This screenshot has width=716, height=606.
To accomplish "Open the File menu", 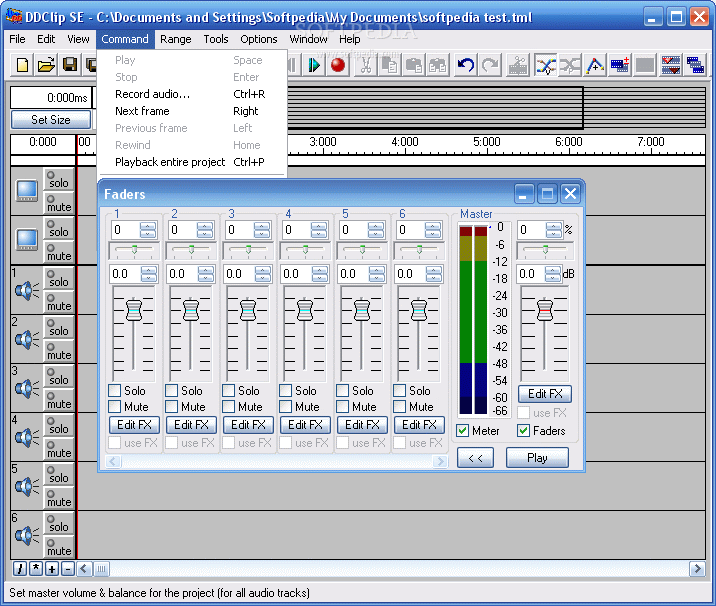I will tap(17, 39).
